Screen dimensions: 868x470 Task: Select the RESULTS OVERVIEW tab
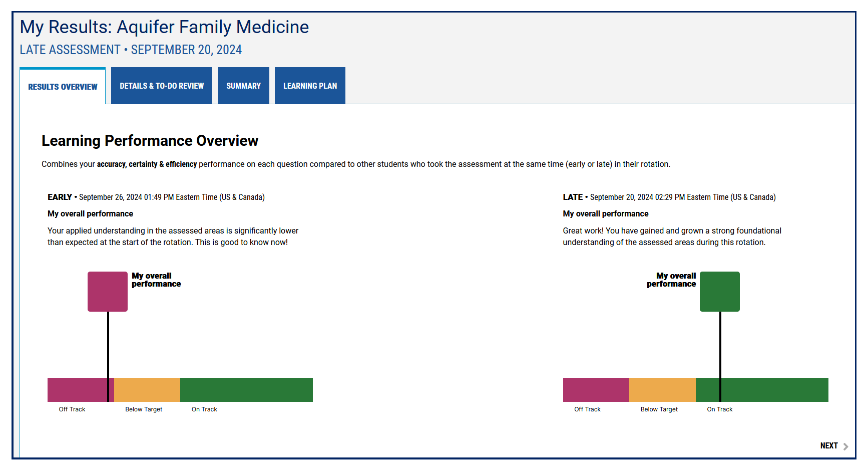pos(62,86)
